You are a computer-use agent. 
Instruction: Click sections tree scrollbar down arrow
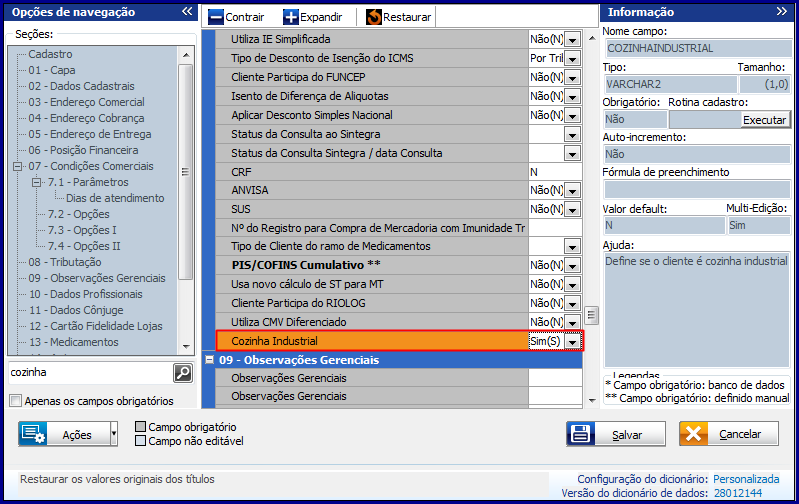(186, 347)
